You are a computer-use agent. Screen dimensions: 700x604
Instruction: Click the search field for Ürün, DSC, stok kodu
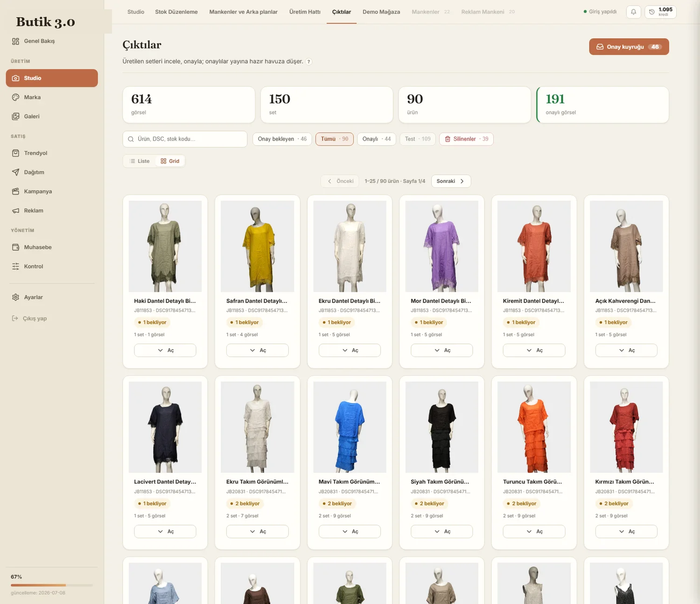tap(185, 139)
